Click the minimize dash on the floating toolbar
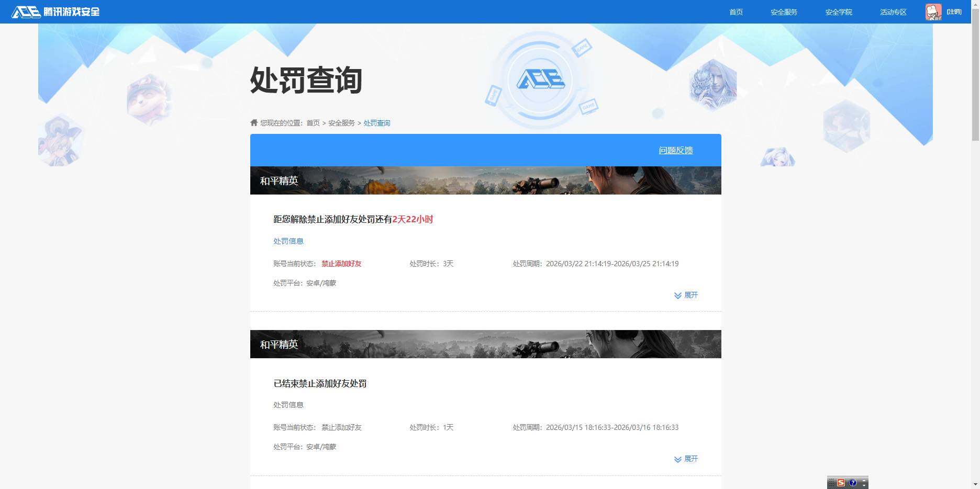980x489 pixels. [864, 480]
